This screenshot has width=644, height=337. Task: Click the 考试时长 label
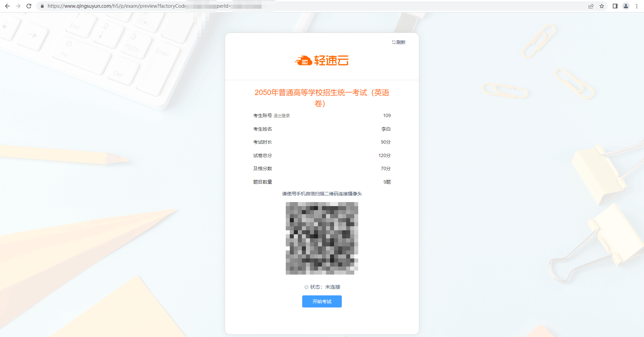263,142
